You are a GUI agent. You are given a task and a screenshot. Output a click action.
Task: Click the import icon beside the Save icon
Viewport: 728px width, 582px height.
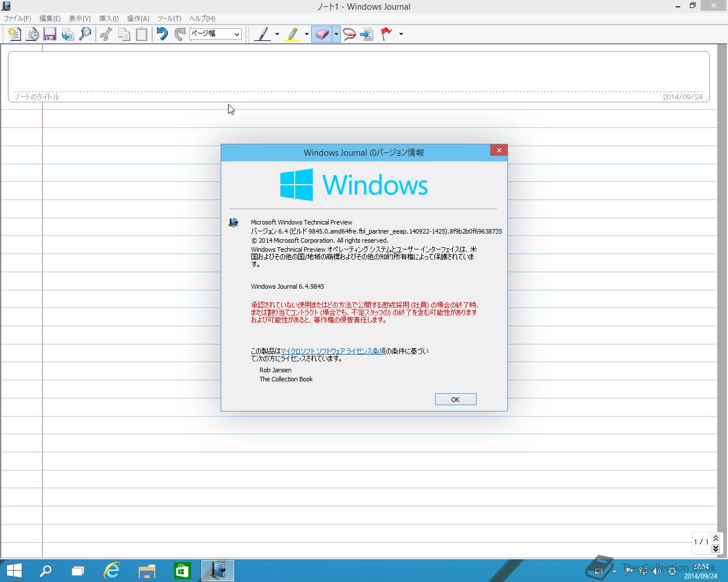coord(68,34)
